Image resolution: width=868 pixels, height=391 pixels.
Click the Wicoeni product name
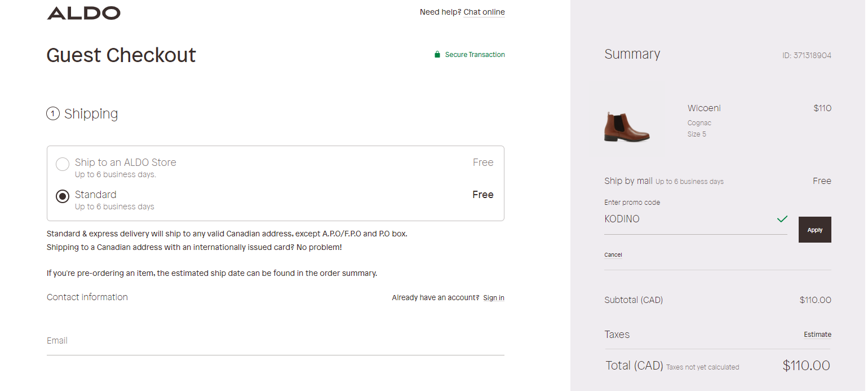pos(704,108)
